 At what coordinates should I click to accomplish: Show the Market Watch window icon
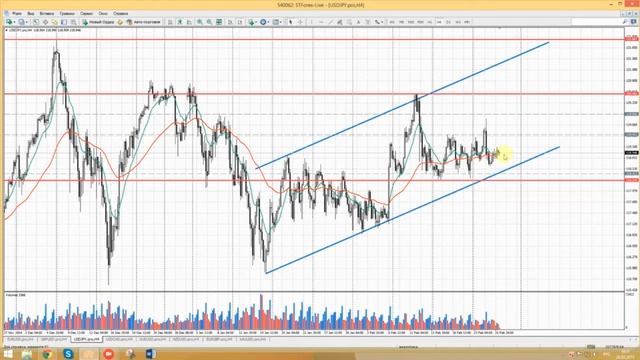(x=36, y=22)
